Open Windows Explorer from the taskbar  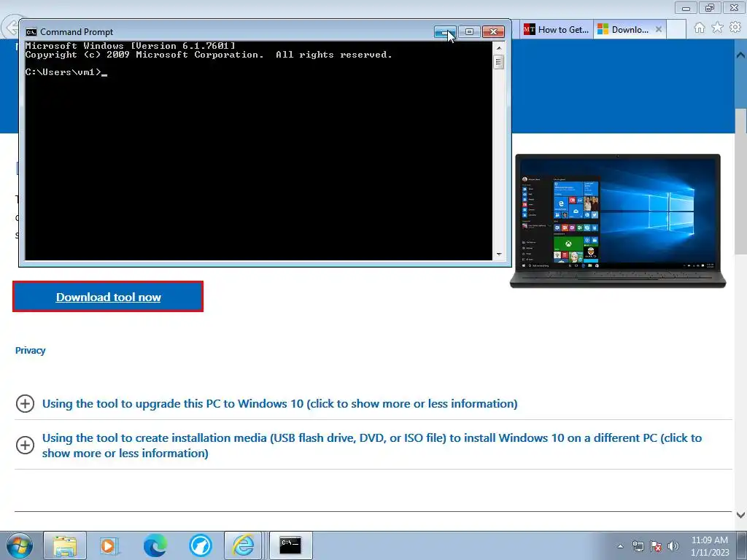[65, 545]
